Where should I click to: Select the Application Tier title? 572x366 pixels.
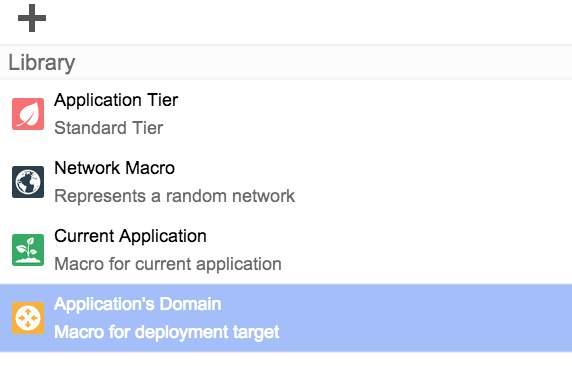(116, 100)
